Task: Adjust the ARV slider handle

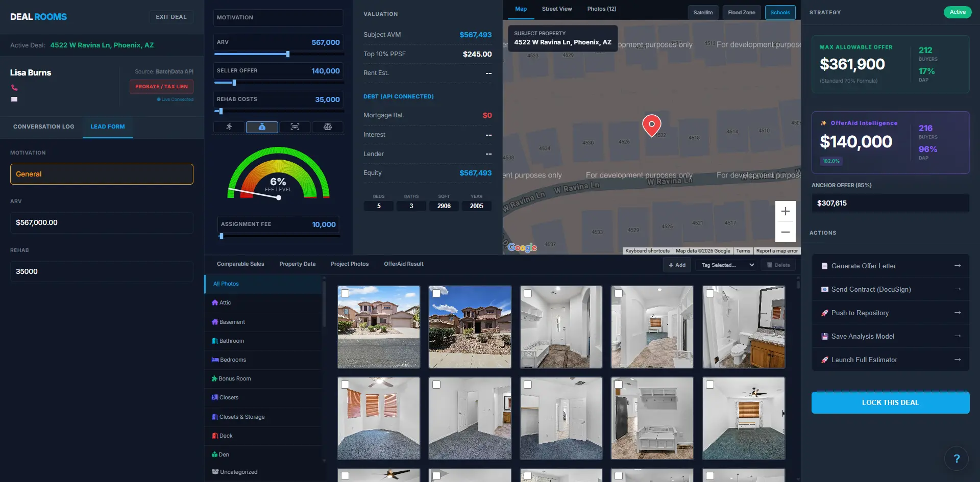Action: click(x=288, y=54)
